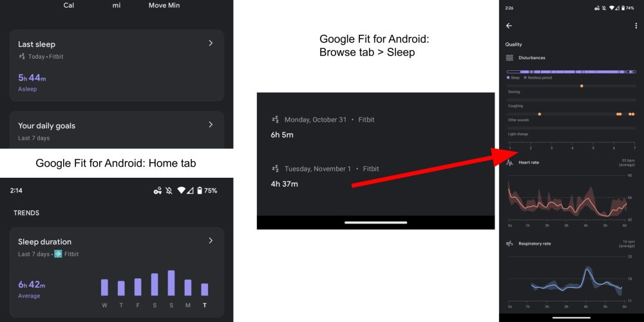
Task: Open the Monday 6h 5m sleep entry
Action: pos(322,128)
